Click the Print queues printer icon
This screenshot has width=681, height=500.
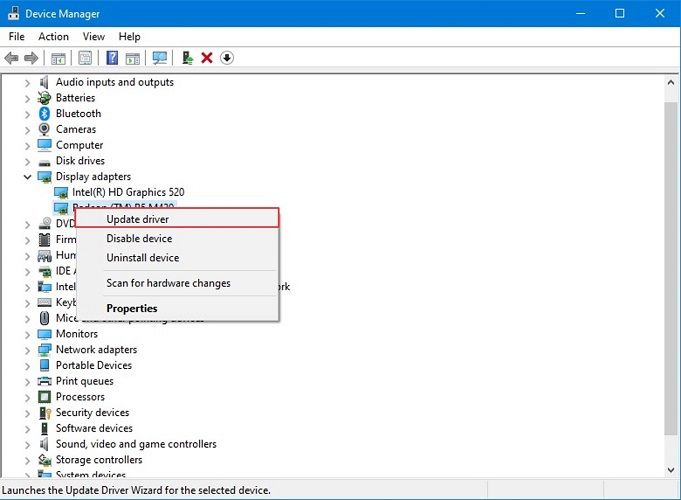pyautogui.click(x=44, y=381)
